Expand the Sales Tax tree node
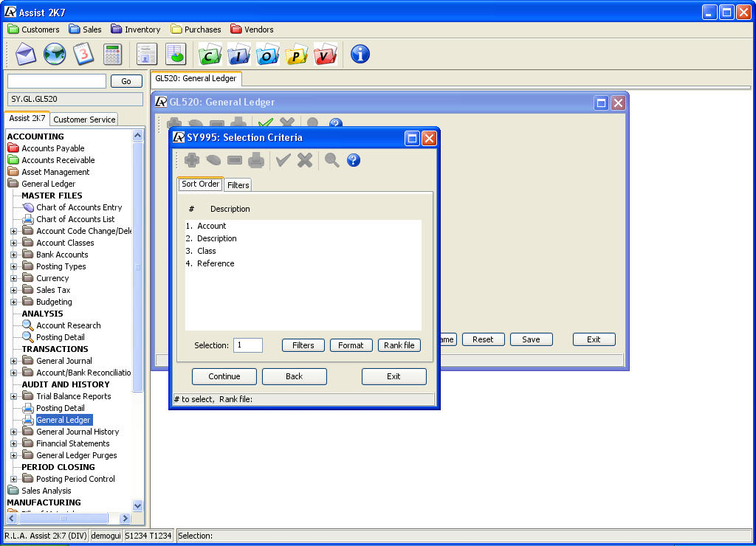 [13, 290]
